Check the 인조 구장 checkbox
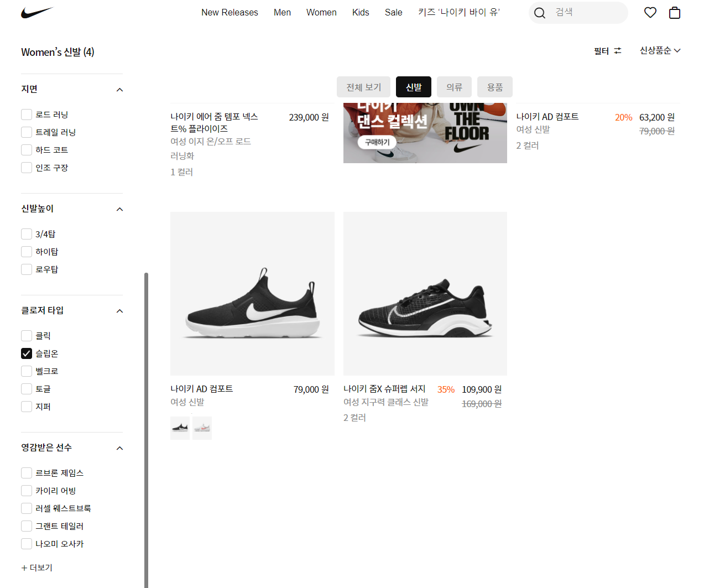The image size is (704, 588). tap(27, 168)
